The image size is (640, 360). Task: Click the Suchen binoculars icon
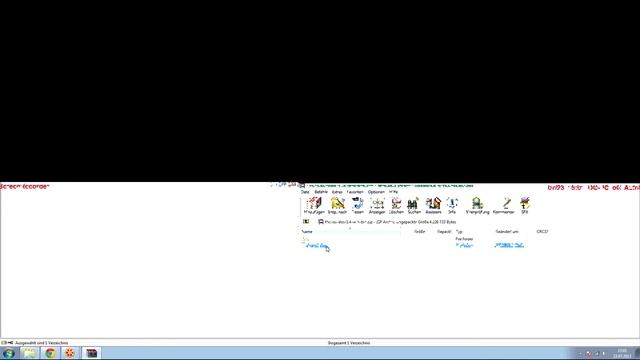pos(414,205)
